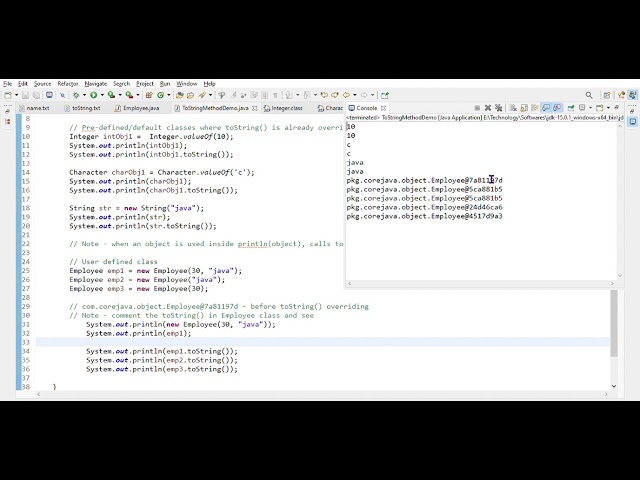Screen dimensions: 640x480
Task: Toggle the Scroll Lock console icon
Action: (x=524, y=108)
